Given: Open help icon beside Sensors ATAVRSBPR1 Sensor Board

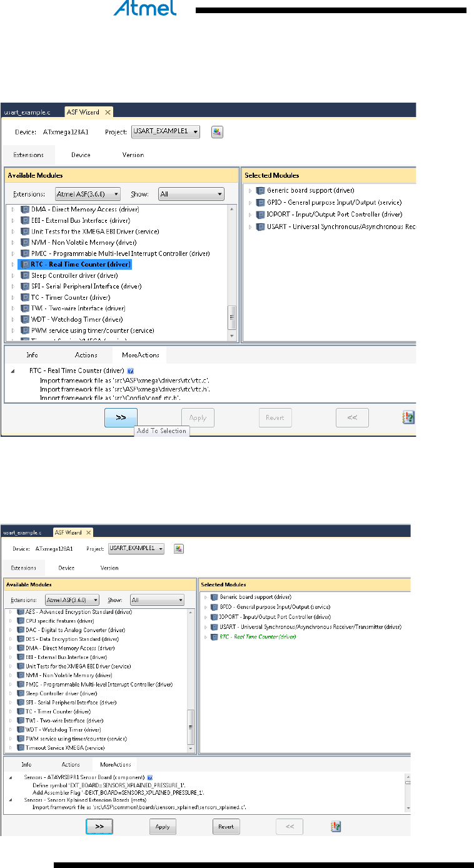Looking at the screenshot, I should pos(150,777).
